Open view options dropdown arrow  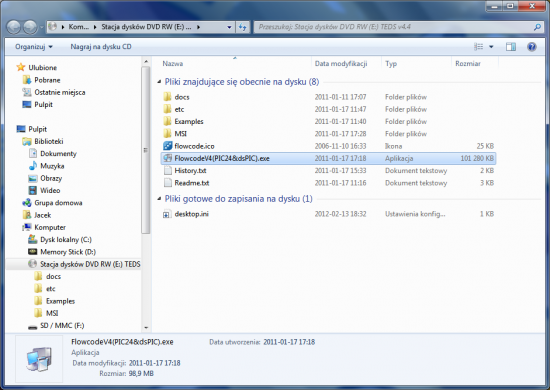point(491,47)
